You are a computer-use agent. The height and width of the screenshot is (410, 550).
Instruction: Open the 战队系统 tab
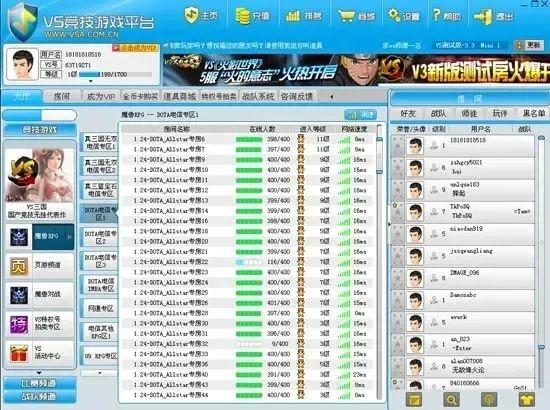258,96
